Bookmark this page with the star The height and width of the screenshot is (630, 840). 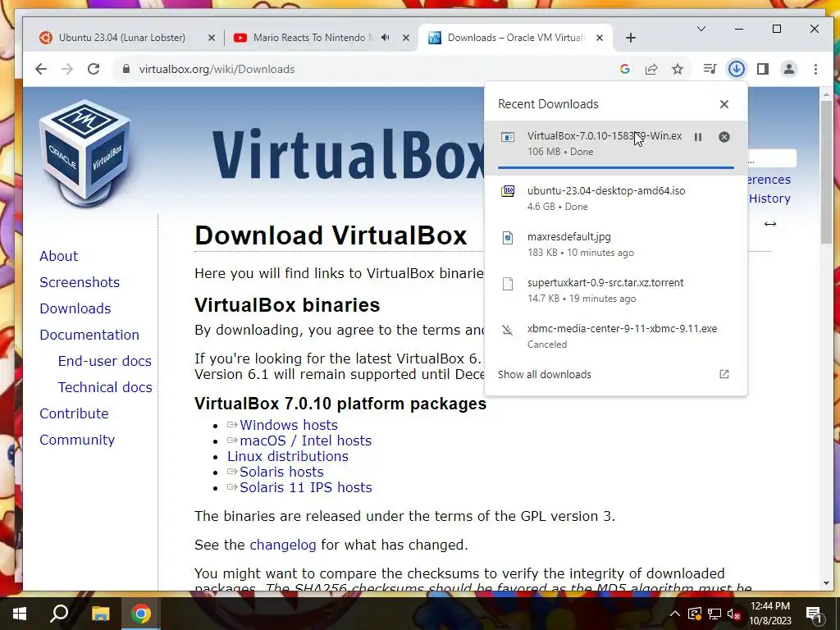(678, 69)
